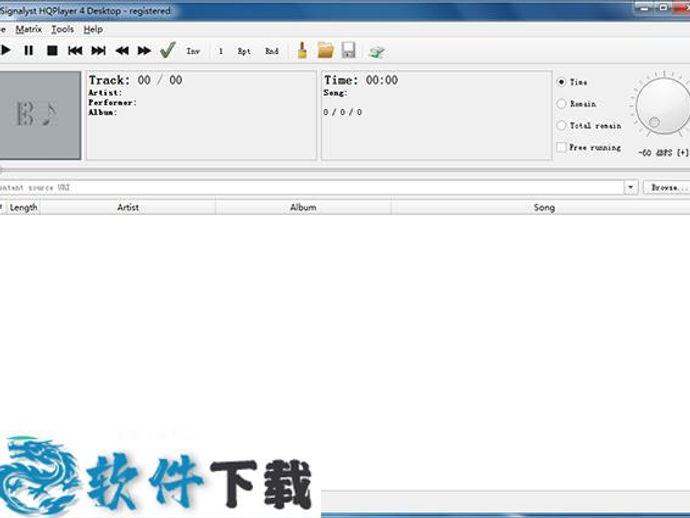
Task: Start playback with the Play button
Action: (6, 51)
